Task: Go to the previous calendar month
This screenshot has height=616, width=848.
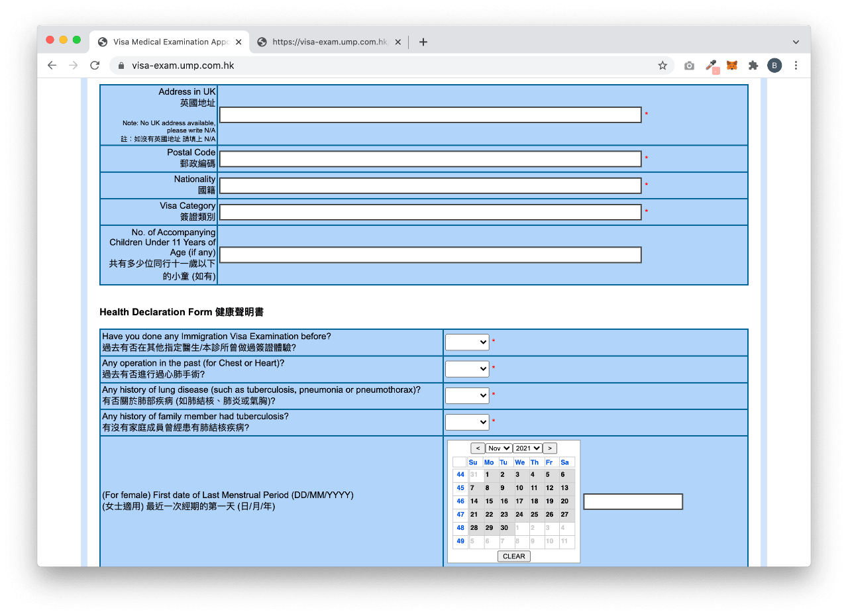Action: coord(478,448)
